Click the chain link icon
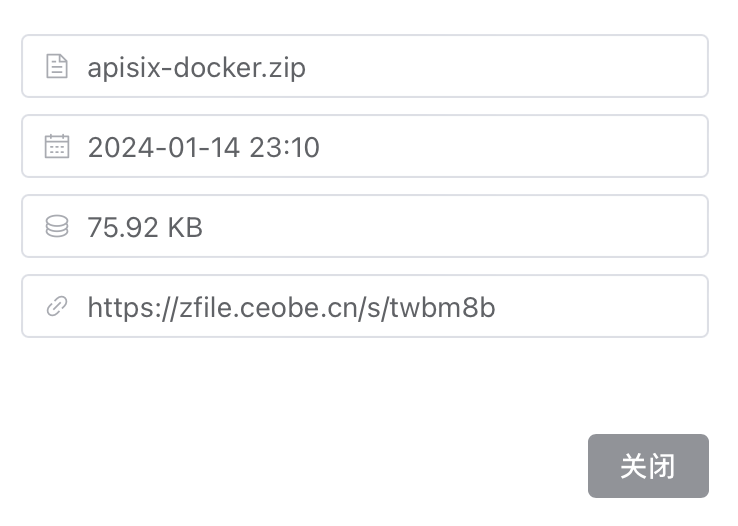 coord(57,307)
